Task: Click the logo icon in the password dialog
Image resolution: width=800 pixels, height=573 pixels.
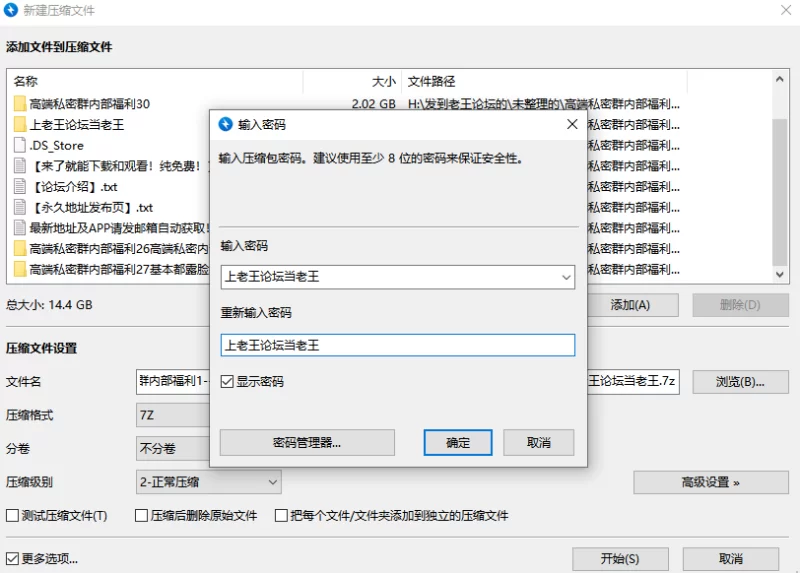Action: [x=226, y=124]
